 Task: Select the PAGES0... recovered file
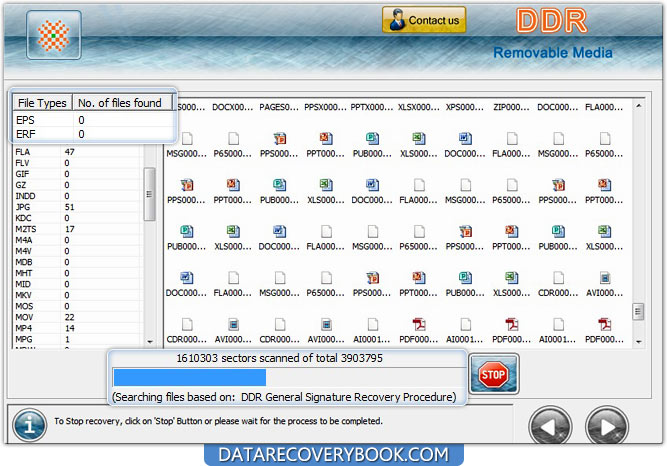click(279, 107)
